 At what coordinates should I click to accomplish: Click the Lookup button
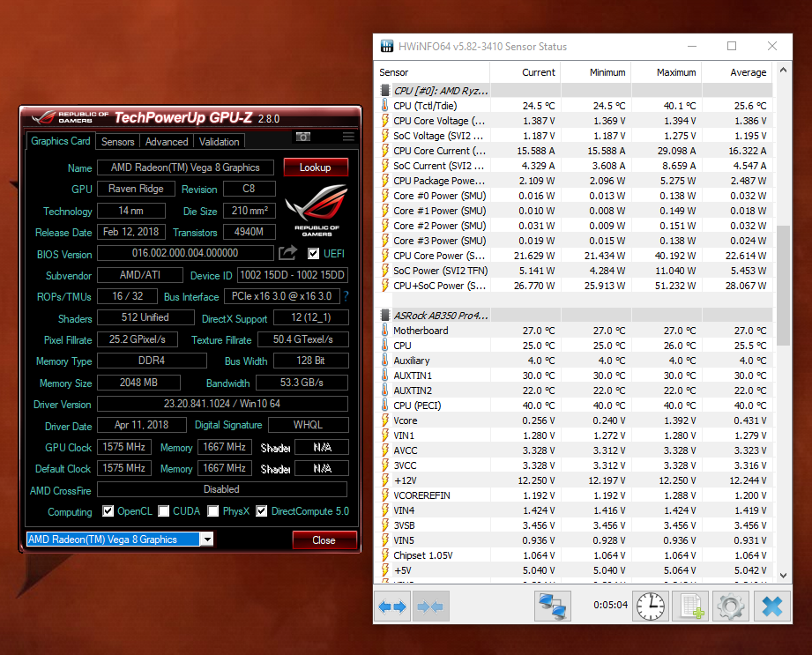(316, 167)
